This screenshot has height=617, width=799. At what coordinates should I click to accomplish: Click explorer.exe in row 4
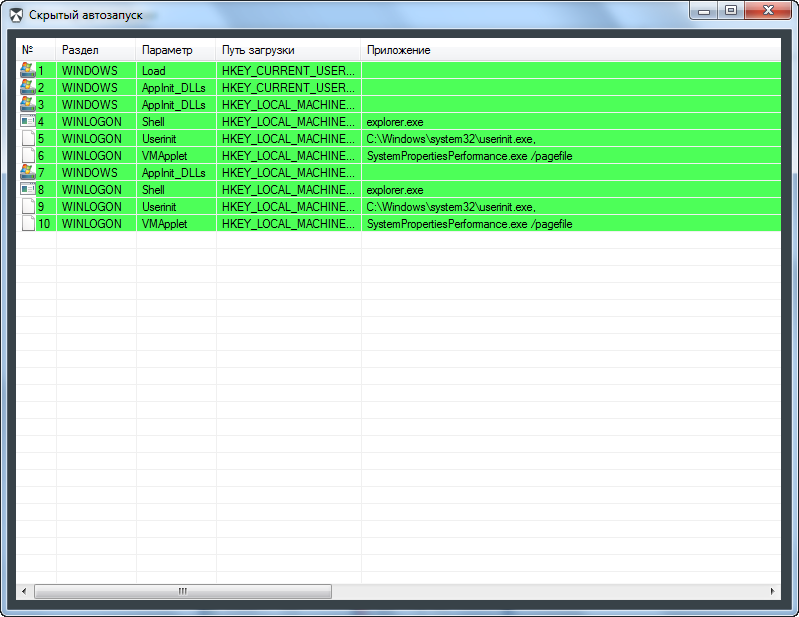[395, 122]
